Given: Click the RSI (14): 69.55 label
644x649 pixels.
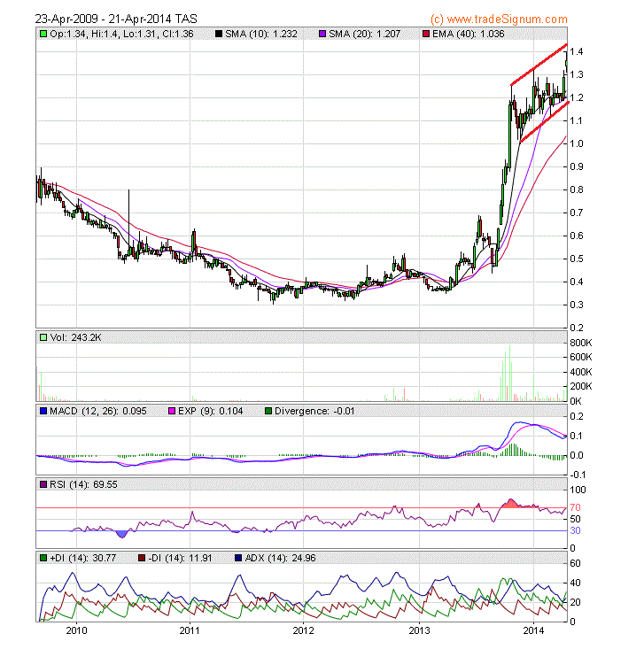Looking at the screenshot, I should 83,484.
